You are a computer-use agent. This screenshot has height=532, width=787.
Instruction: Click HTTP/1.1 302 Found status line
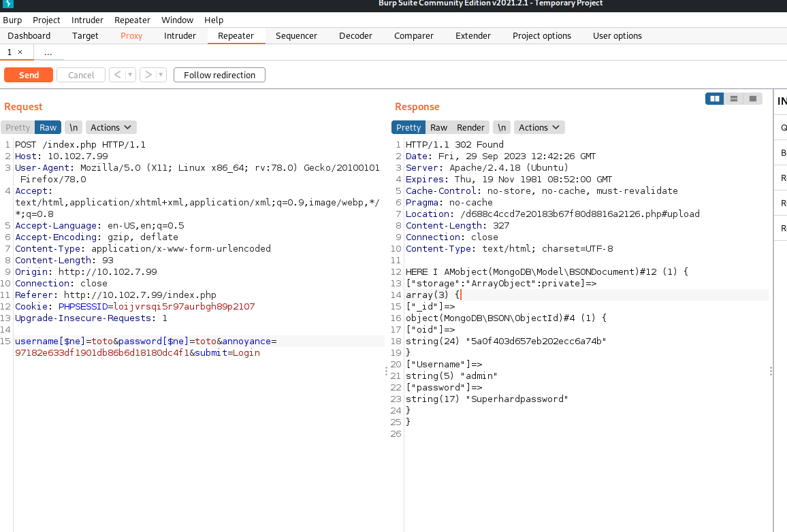click(454, 145)
